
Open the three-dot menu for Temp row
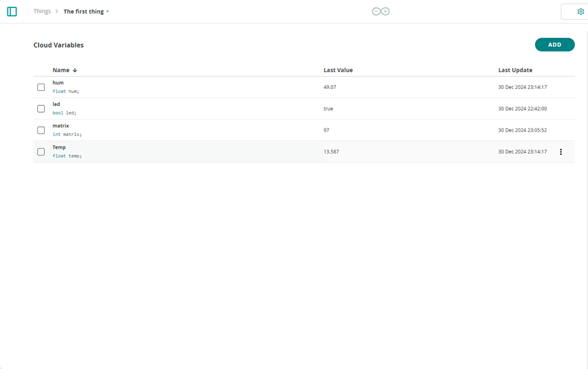(x=561, y=152)
